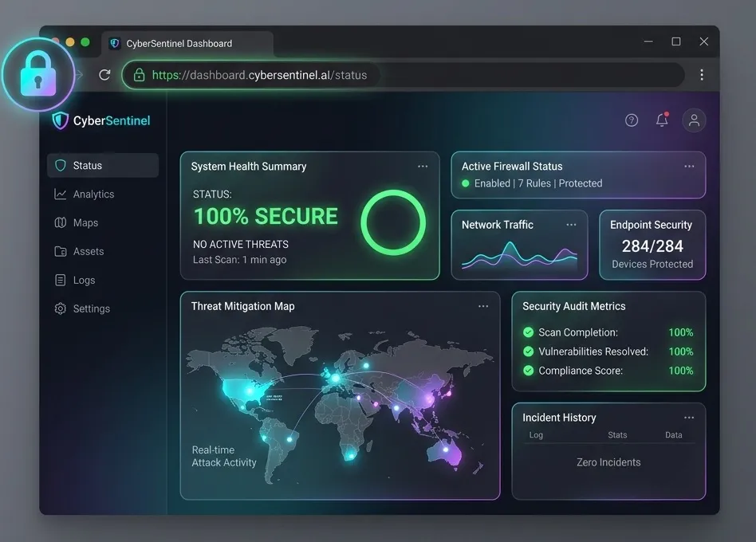
Task: Open browser three-dot menu
Action: coord(702,75)
